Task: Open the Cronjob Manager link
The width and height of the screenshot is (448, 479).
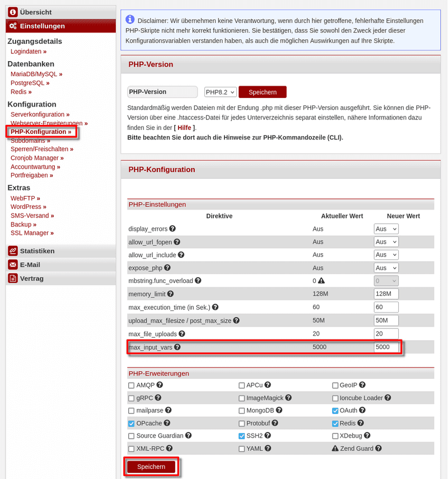Action: [x=35, y=158]
